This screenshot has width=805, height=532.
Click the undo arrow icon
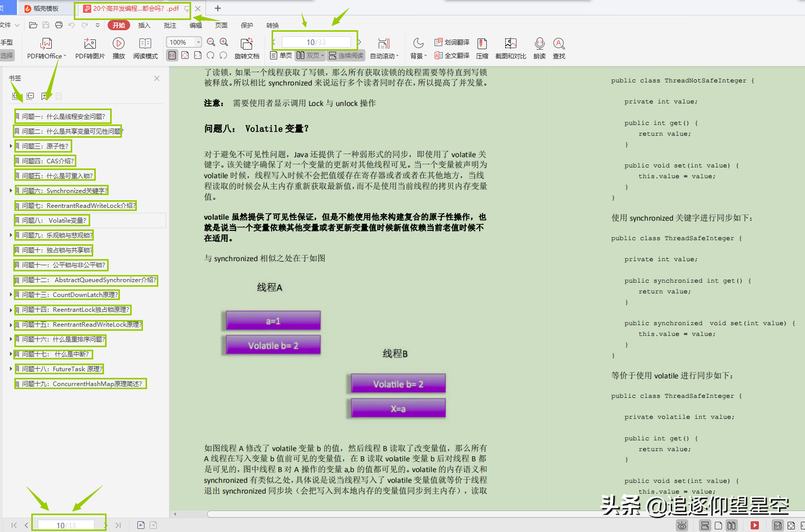72,25
